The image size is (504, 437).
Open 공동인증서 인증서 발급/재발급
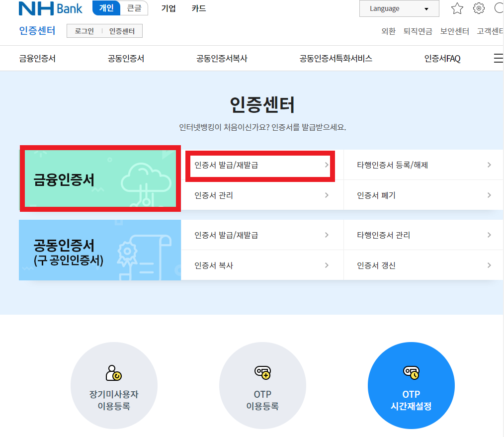click(x=262, y=235)
